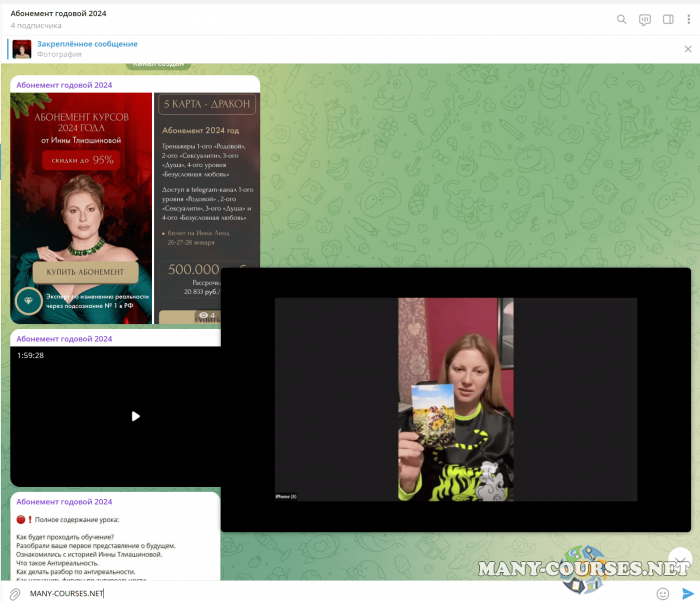This screenshot has width=700, height=602.
Task: Close the pinned message bar
Action: 687,49
